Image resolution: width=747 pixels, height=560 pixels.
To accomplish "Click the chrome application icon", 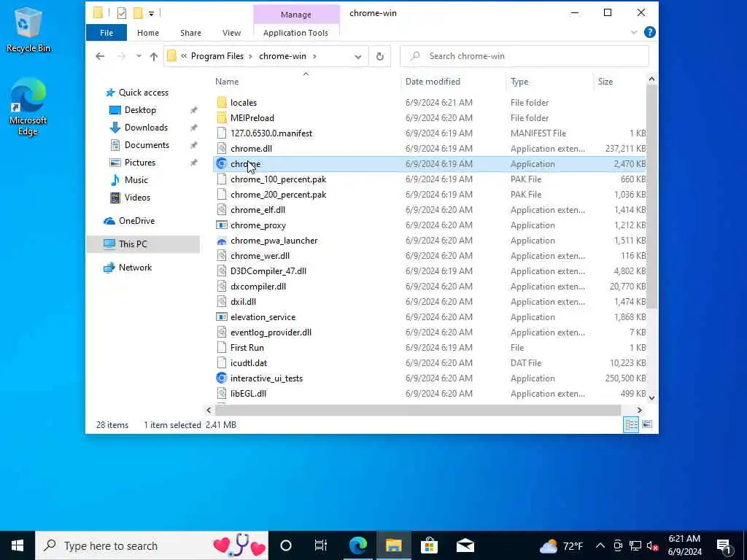I will pos(222,164).
